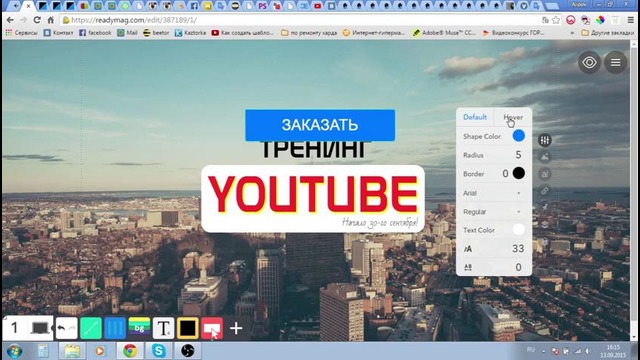Image resolution: width=640 pixels, height=360 pixels.
Task: Open more widgets with plus icon
Action: tap(236, 328)
